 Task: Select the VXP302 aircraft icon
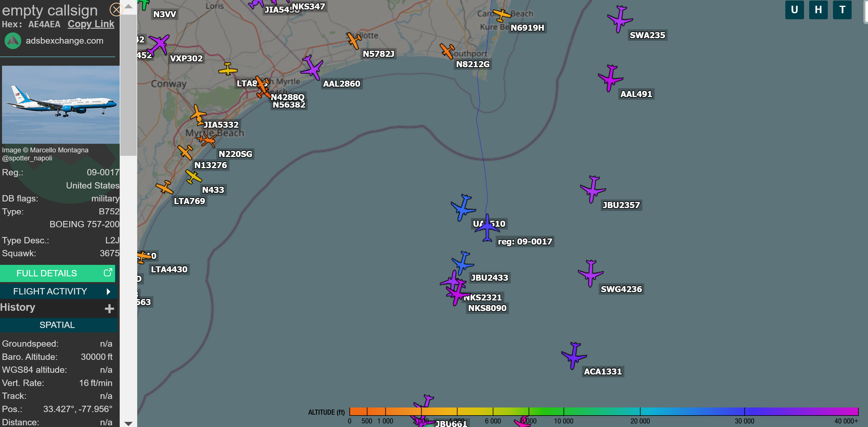(158, 45)
